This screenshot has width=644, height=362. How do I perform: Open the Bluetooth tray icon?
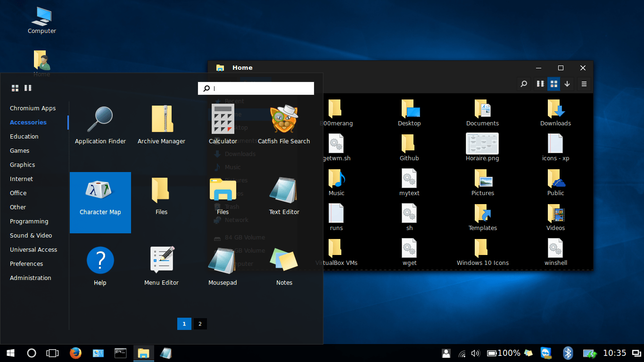[x=568, y=353]
